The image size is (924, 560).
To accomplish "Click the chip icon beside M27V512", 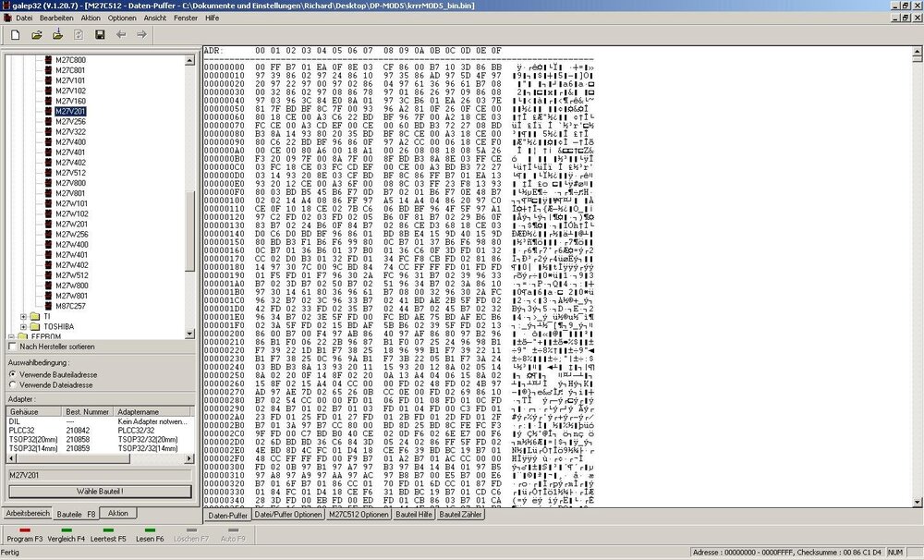I will pyautogui.click(x=48, y=173).
